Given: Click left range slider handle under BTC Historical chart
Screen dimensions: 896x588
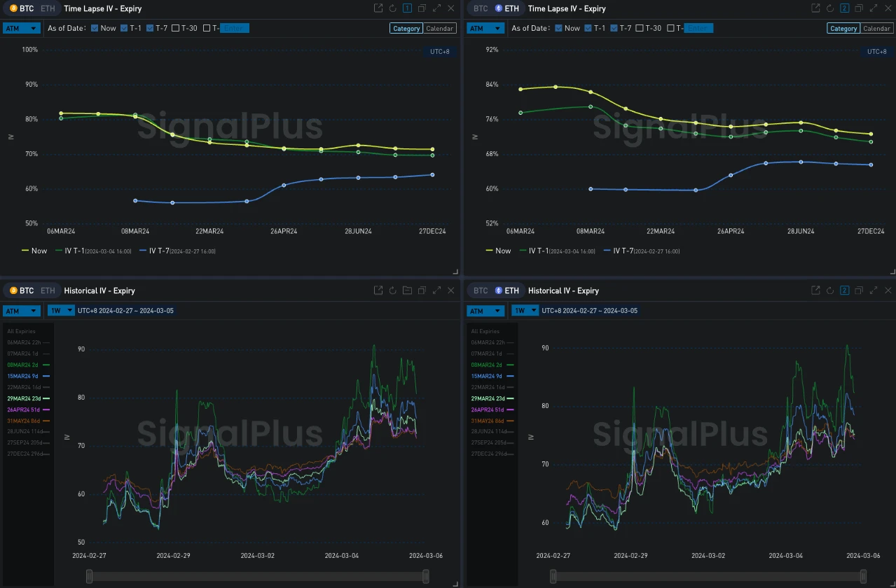Looking at the screenshot, I should point(89,575).
